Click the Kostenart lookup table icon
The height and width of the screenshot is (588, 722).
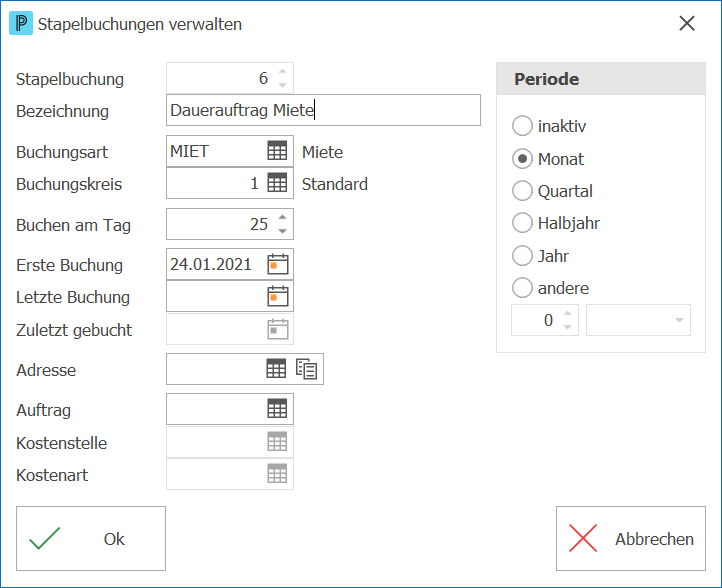[277, 474]
